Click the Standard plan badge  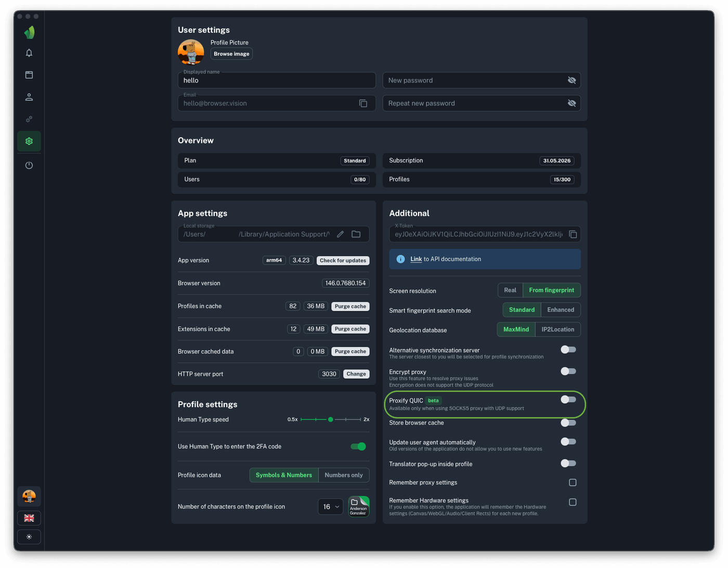tap(355, 161)
